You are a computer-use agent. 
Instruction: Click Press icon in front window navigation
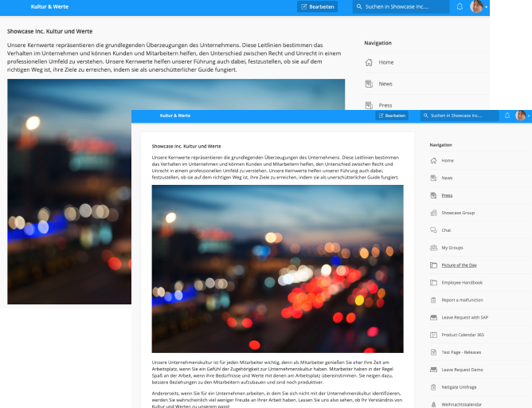tap(433, 195)
